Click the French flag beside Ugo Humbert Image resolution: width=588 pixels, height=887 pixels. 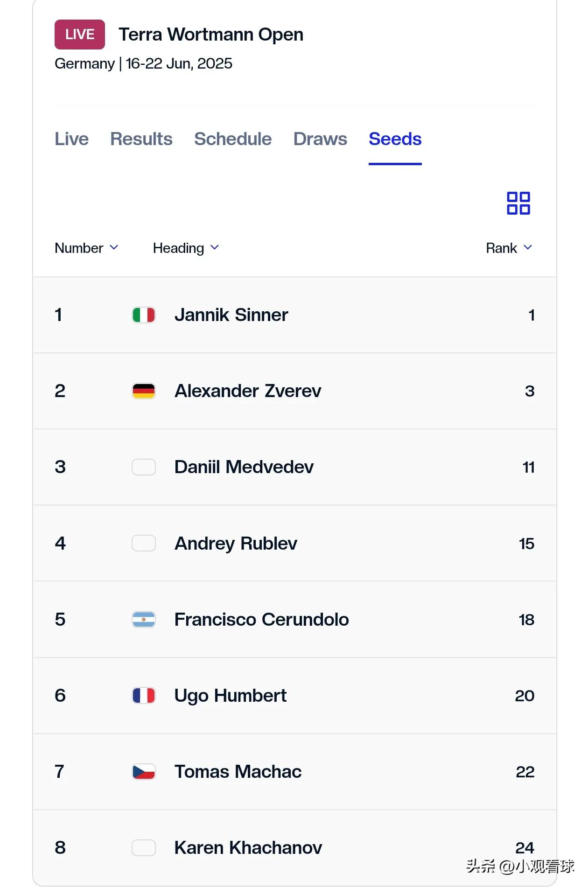[144, 696]
